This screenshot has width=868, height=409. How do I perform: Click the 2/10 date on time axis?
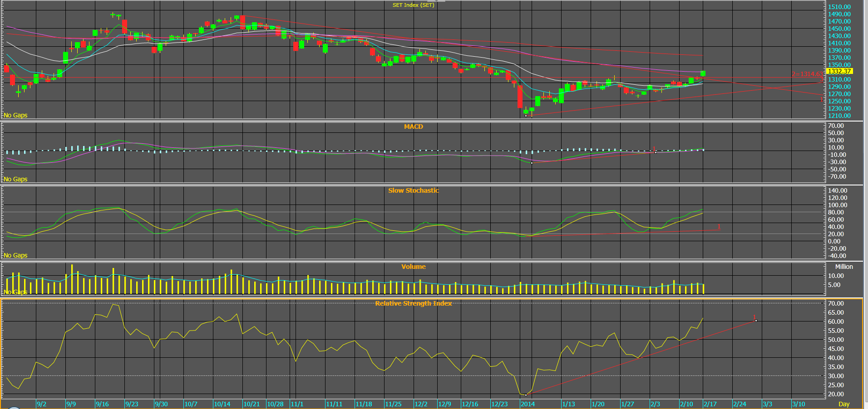coord(686,404)
